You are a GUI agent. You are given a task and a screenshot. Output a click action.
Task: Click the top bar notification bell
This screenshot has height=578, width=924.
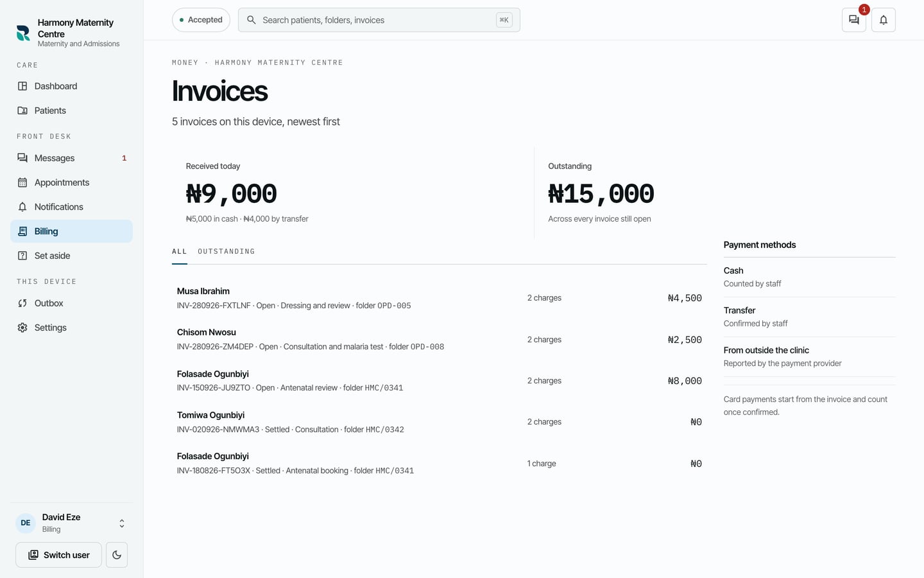pos(884,20)
